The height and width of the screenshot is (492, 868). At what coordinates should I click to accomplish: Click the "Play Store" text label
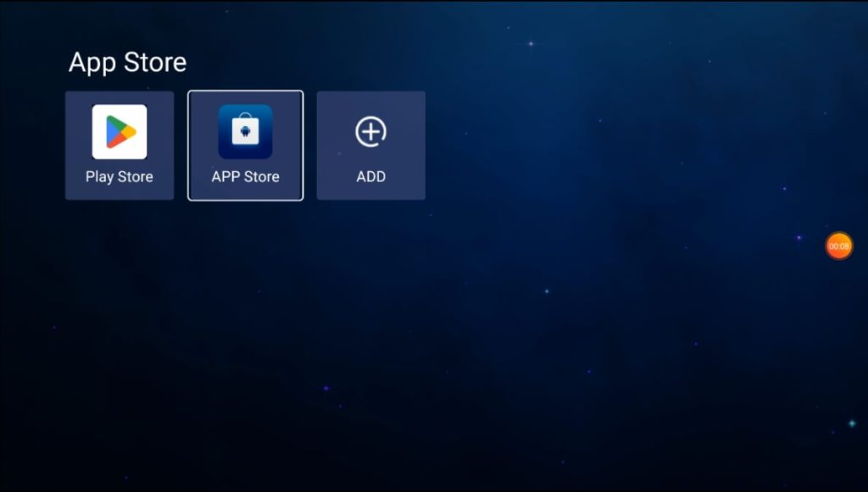(120, 177)
